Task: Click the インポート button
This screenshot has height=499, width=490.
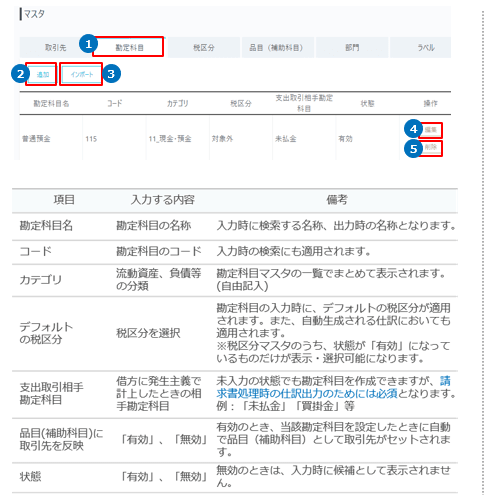Action: pos(81,74)
